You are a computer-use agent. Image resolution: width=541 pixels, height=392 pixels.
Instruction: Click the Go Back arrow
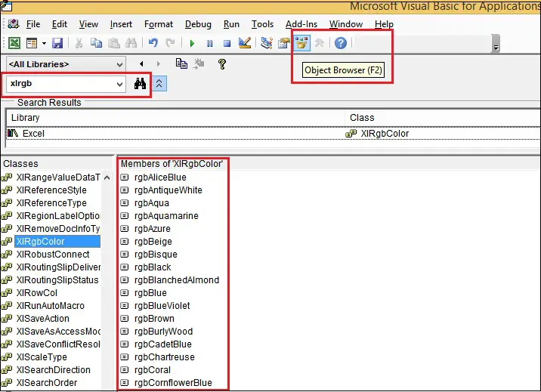click(x=141, y=63)
